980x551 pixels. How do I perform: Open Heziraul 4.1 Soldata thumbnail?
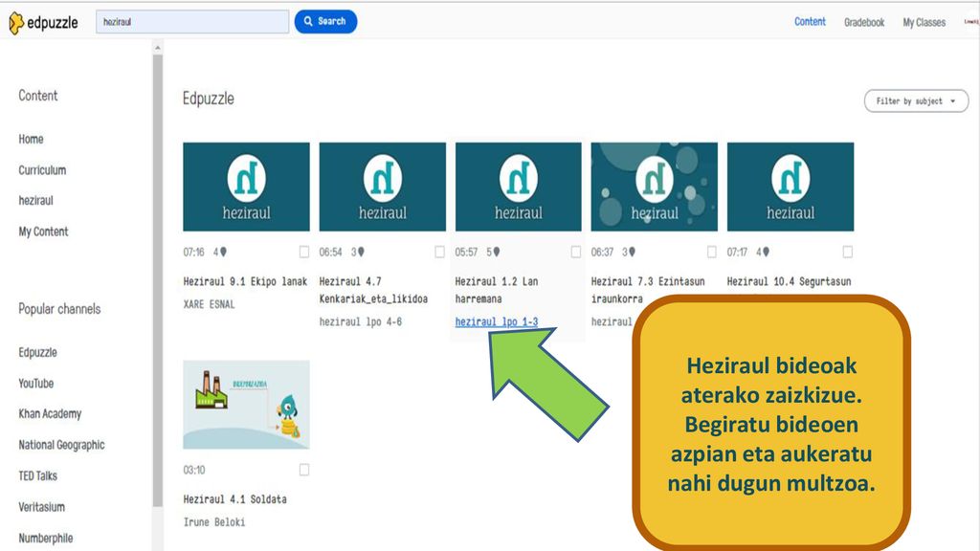tap(246, 405)
